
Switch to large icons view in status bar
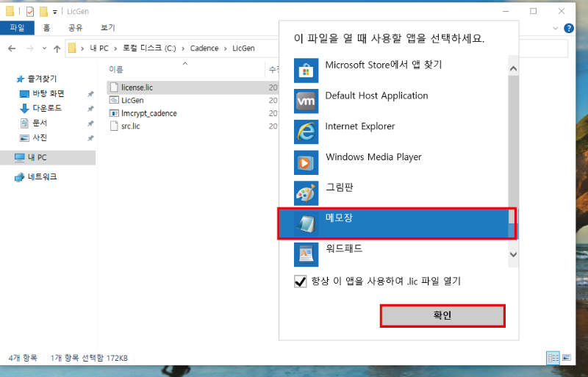pyautogui.click(x=567, y=358)
